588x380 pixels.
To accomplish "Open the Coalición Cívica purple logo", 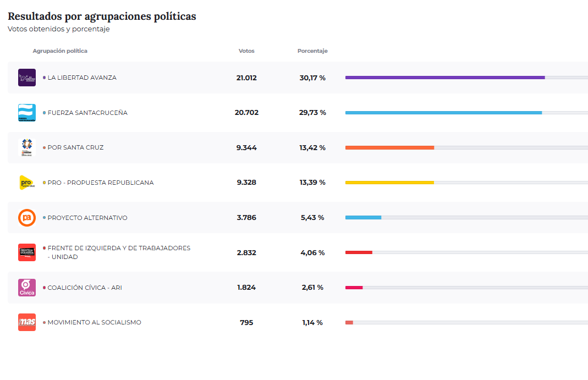I will [26, 287].
